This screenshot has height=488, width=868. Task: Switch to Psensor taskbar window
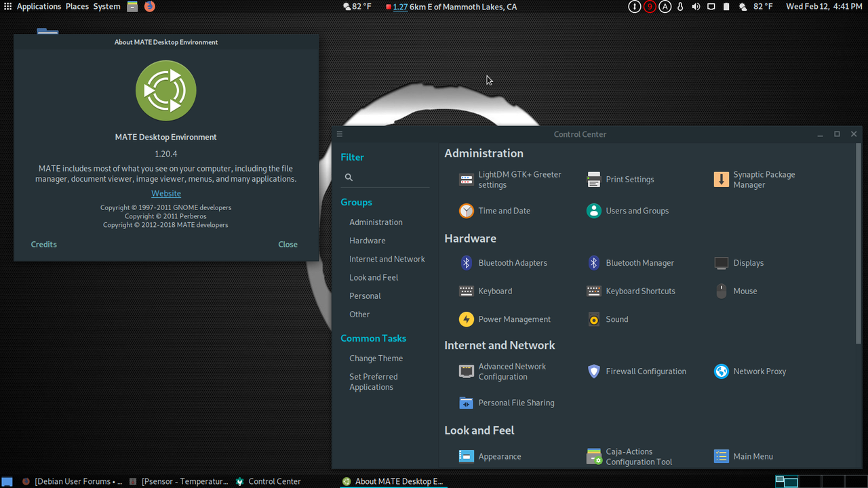(179, 481)
